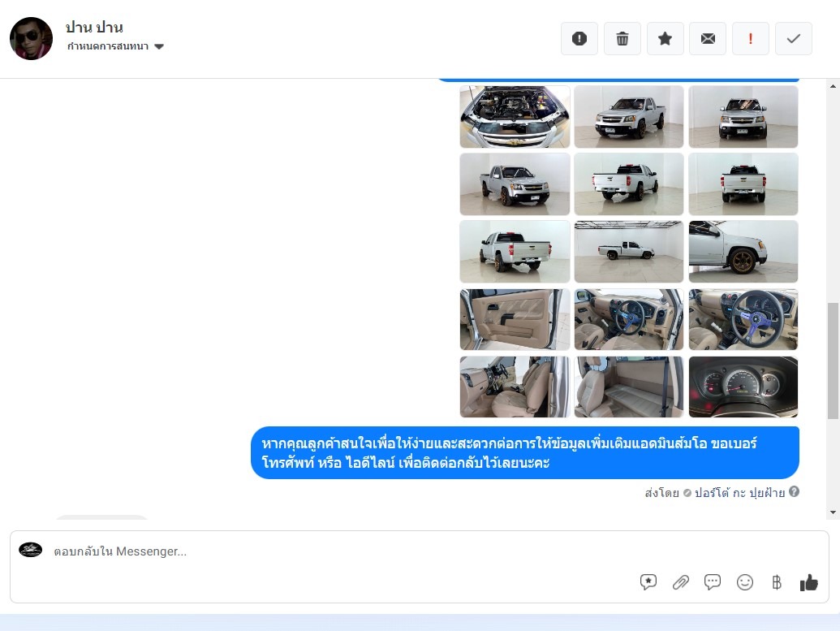Open the head-on front truck photo

click(x=743, y=117)
